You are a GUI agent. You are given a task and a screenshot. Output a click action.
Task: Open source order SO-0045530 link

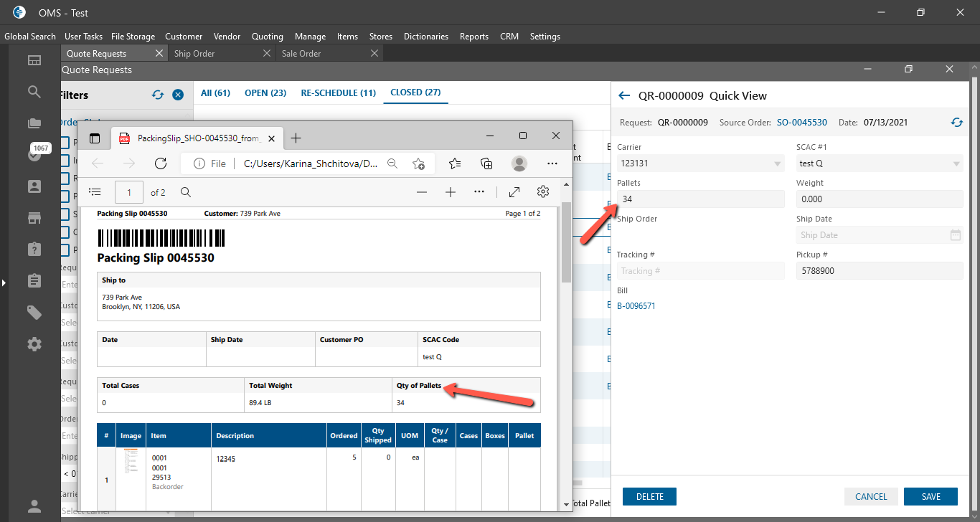click(x=801, y=123)
